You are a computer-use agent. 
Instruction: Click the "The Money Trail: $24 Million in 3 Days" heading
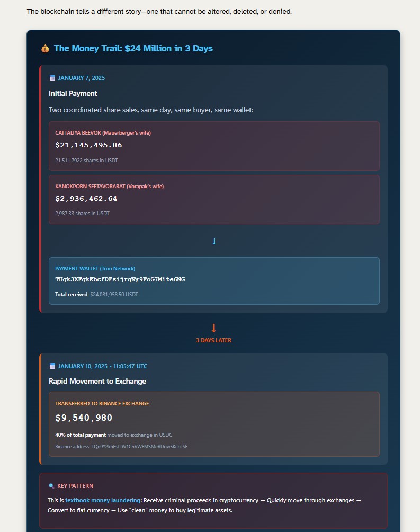click(133, 49)
